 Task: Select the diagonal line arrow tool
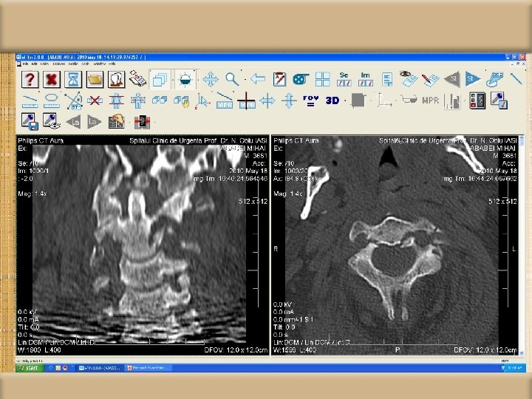(x=516, y=79)
